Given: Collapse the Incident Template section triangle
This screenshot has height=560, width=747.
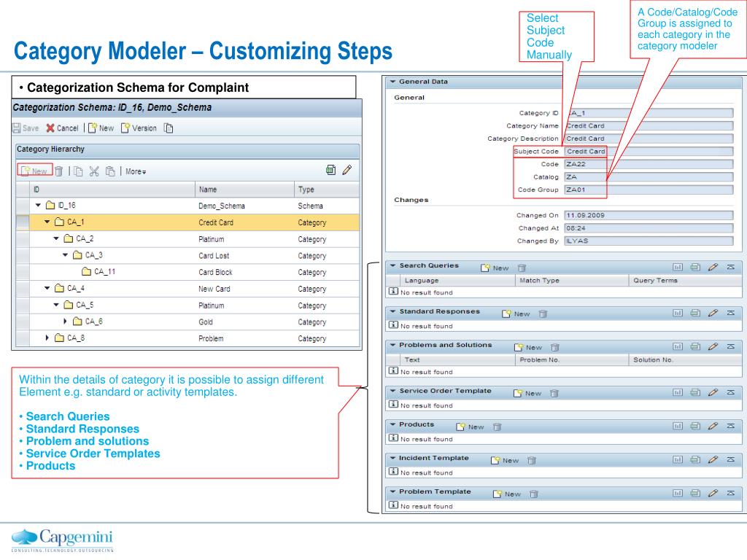Looking at the screenshot, I should click(393, 458).
